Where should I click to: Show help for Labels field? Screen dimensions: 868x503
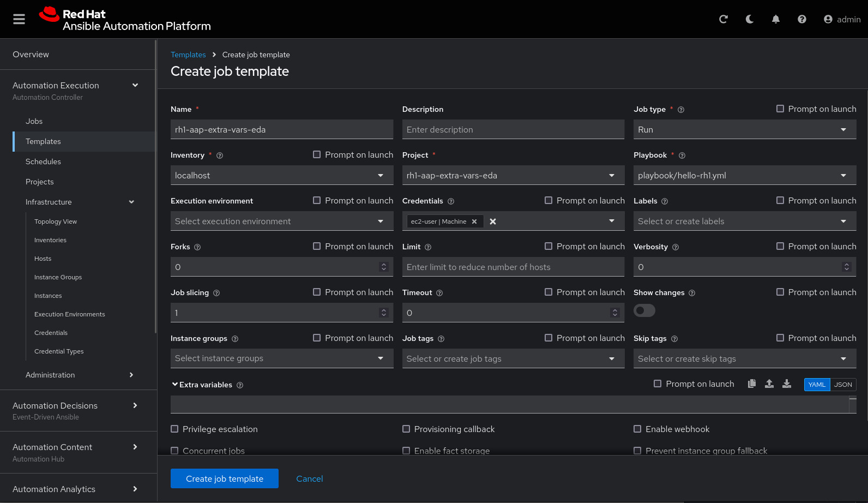665,201
